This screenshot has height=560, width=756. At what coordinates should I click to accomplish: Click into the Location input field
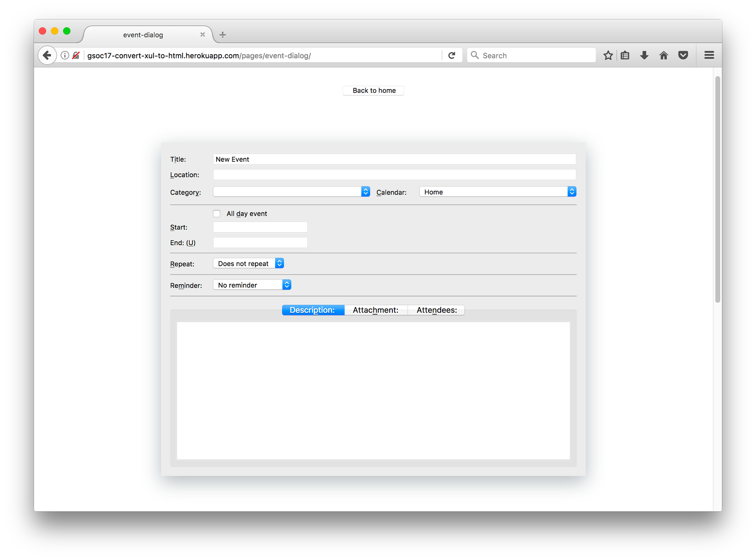(x=394, y=175)
